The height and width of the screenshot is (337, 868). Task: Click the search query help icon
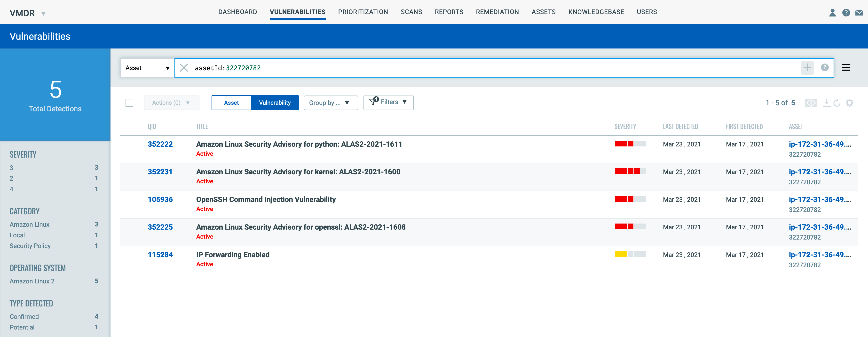click(825, 67)
